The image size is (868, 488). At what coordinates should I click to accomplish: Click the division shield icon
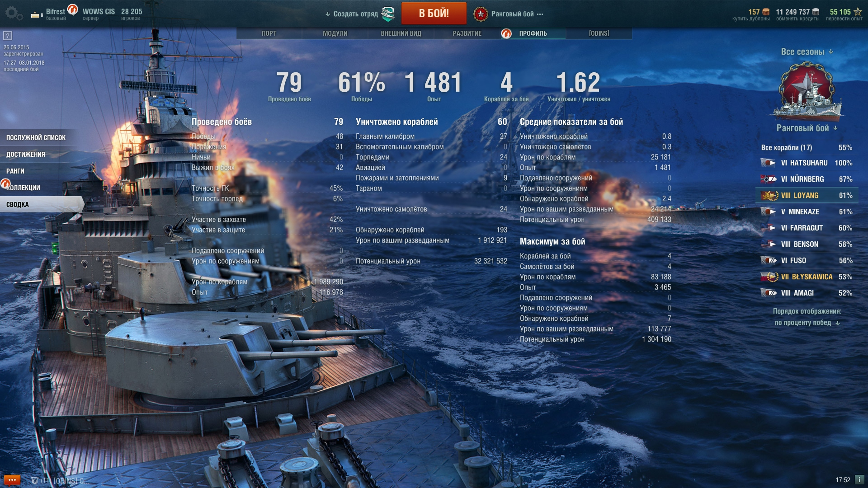(x=388, y=14)
